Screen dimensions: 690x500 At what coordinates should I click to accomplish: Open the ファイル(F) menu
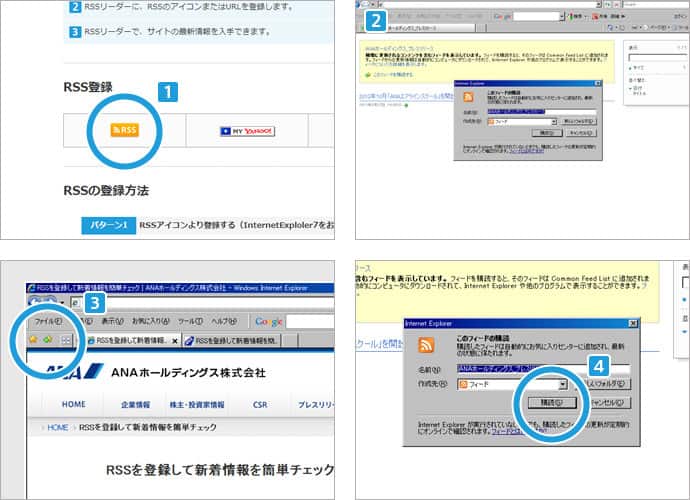click(48, 321)
